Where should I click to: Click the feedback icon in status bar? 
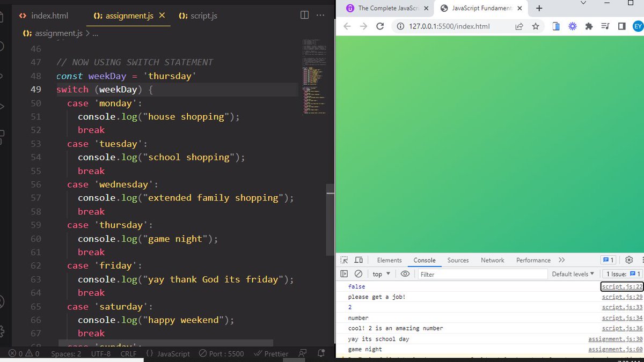303,353
